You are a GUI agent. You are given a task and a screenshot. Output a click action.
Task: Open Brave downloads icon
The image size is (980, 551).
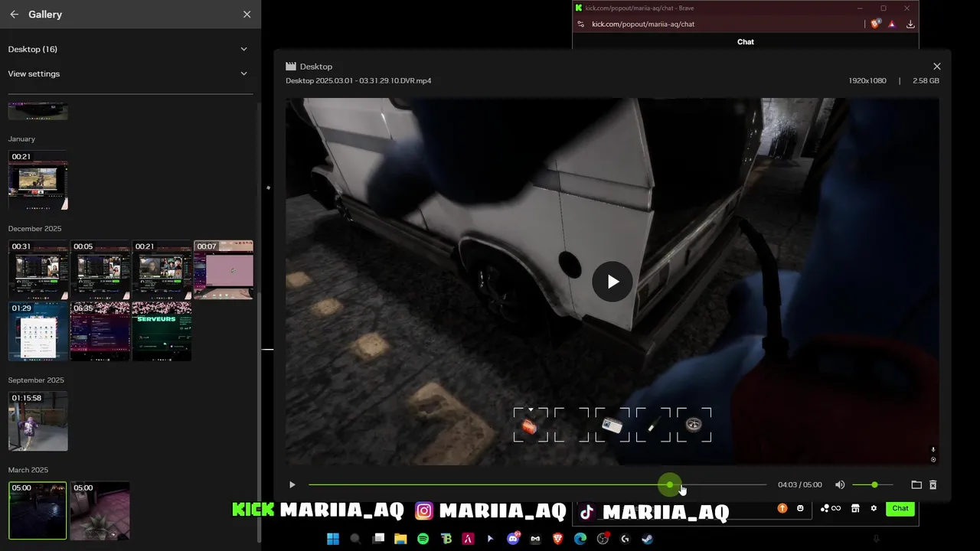(910, 24)
